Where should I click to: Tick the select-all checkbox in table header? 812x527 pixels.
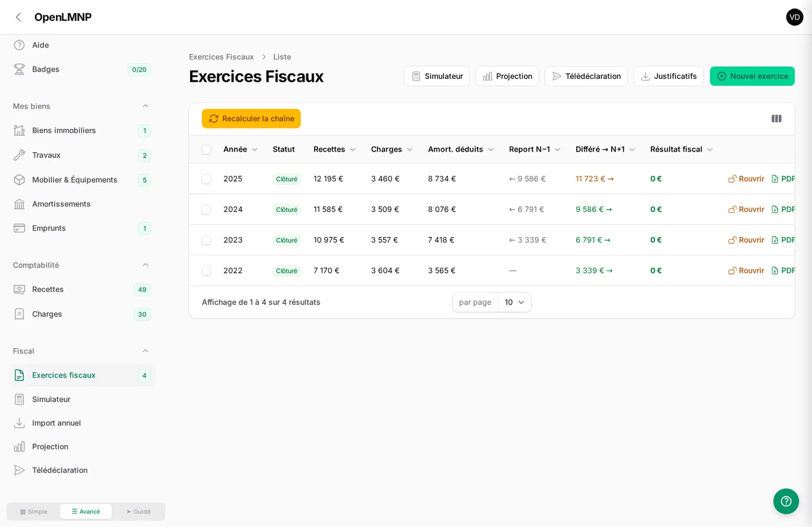(x=206, y=149)
